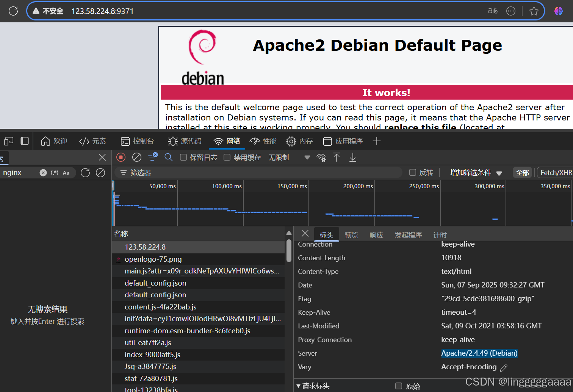
Task: Switch to 响应 response tab
Action: pos(376,235)
